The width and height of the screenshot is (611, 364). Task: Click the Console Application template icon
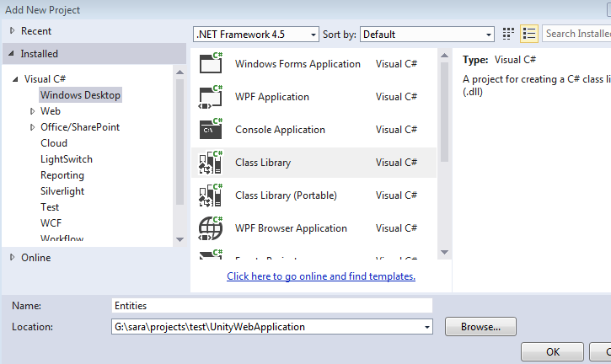211,129
